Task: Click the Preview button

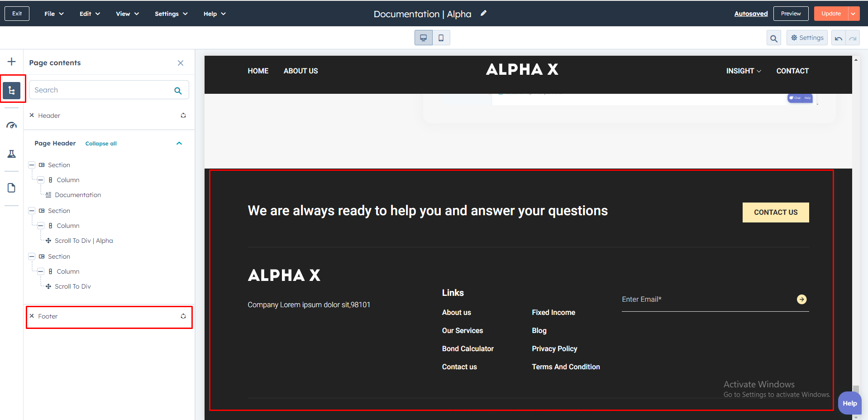Action: pos(791,14)
